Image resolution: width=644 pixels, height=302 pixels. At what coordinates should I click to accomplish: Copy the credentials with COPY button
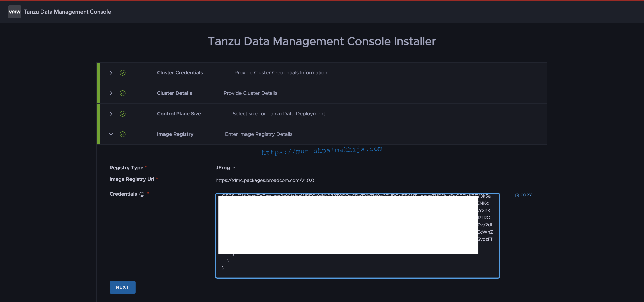point(523,195)
